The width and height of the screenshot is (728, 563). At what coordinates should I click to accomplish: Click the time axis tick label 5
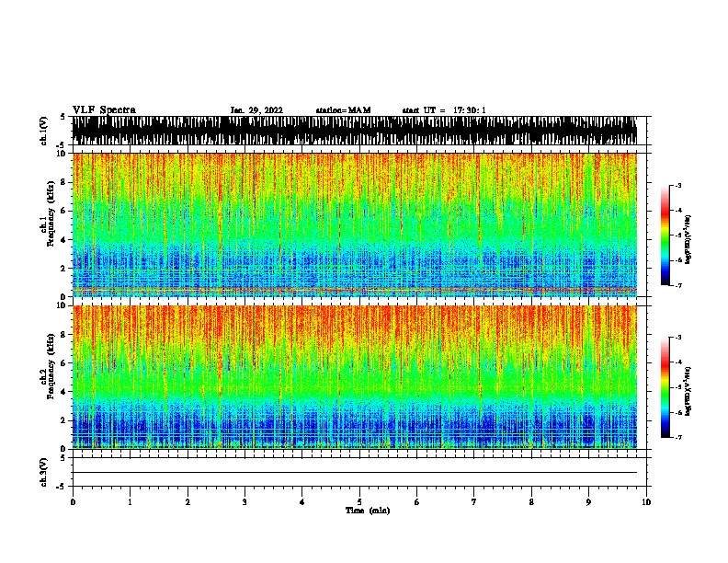coord(359,502)
